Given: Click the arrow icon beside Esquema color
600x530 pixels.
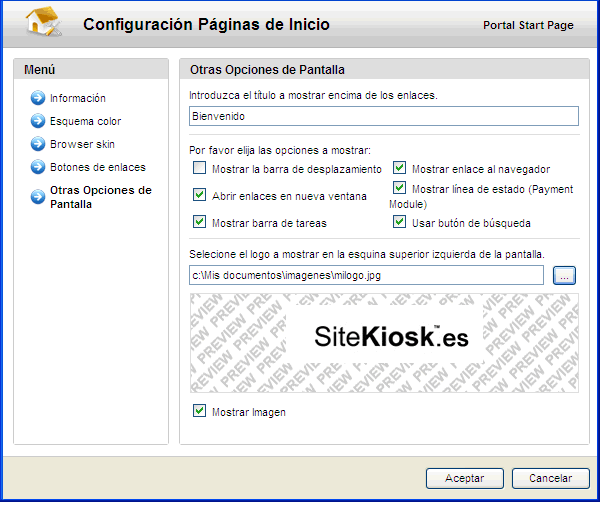Looking at the screenshot, I should tap(38, 121).
